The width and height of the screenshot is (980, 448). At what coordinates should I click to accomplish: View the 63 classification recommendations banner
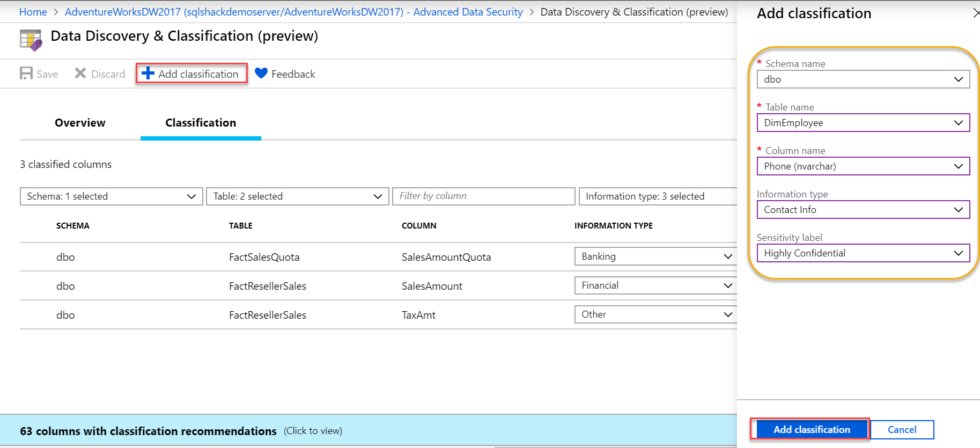(181, 431)
